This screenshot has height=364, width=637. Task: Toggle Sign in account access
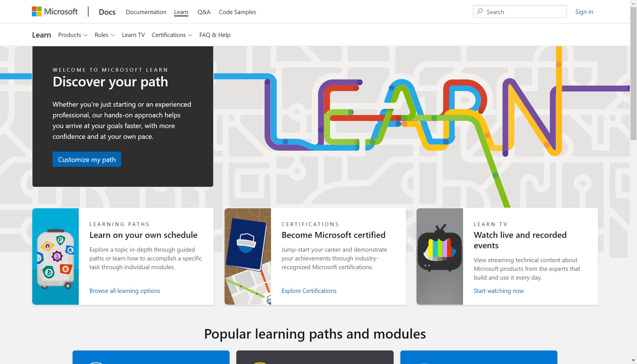584,12
